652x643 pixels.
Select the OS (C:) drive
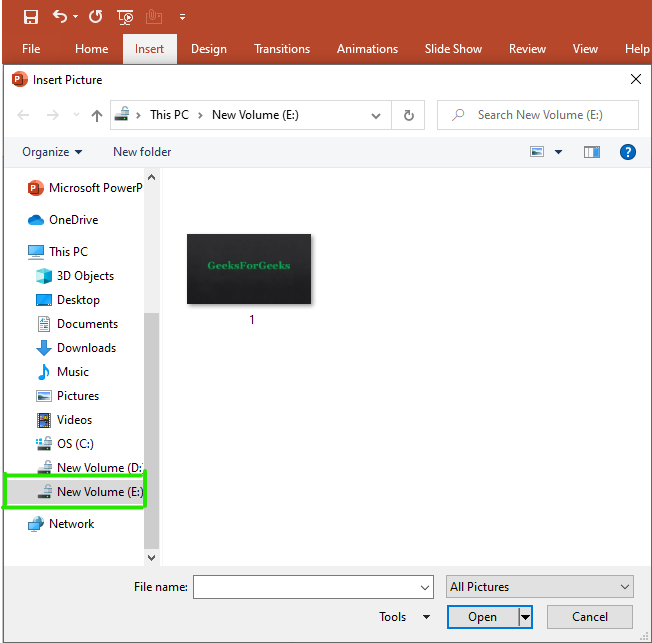click(65, 444)
